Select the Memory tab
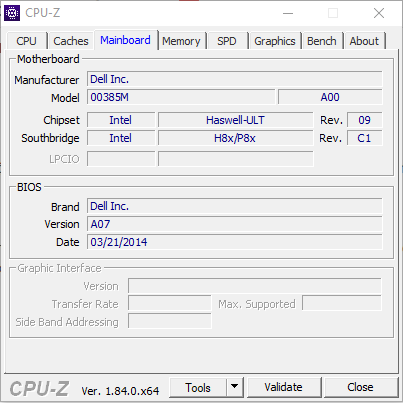The image size is (403, 403). click(x=181, y=41)
